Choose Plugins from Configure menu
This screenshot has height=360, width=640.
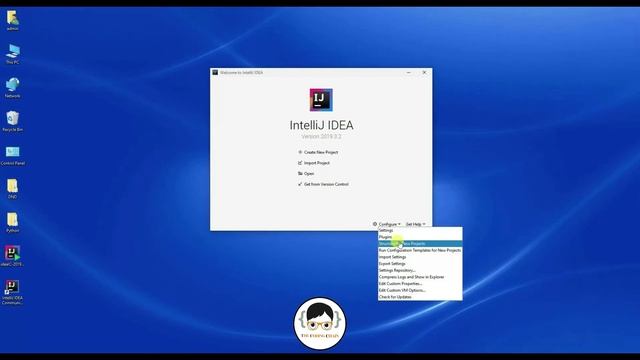(x=420, y=237)
